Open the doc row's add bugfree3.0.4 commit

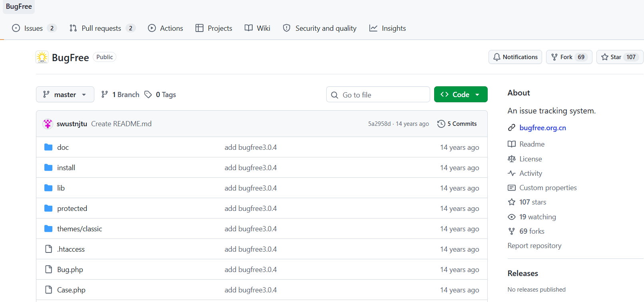pos(251,147)
